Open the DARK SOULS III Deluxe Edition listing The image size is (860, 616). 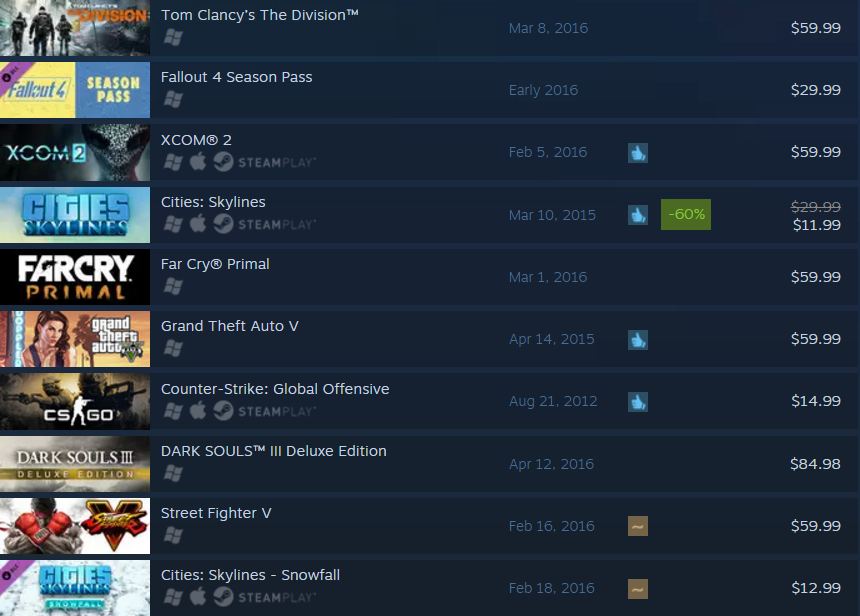(274, 451)
